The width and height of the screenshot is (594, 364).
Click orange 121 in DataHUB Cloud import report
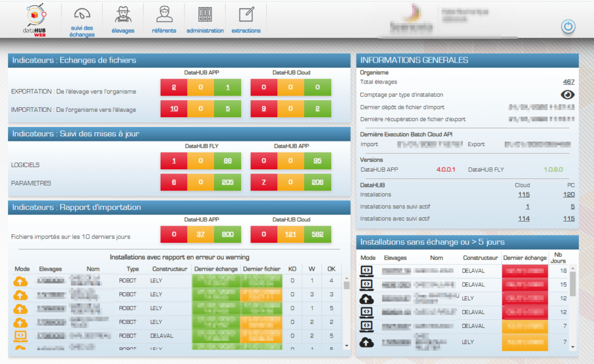(x=291, y=234)
